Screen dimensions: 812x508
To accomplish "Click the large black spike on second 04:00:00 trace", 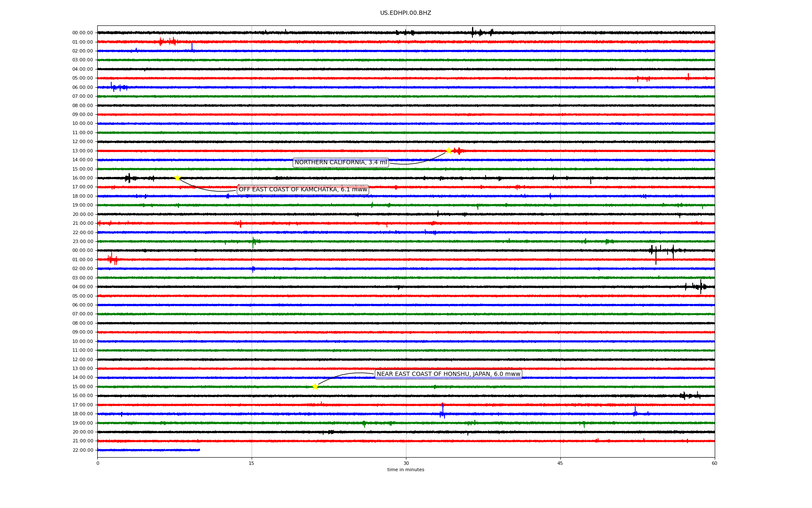I will 701,287.
